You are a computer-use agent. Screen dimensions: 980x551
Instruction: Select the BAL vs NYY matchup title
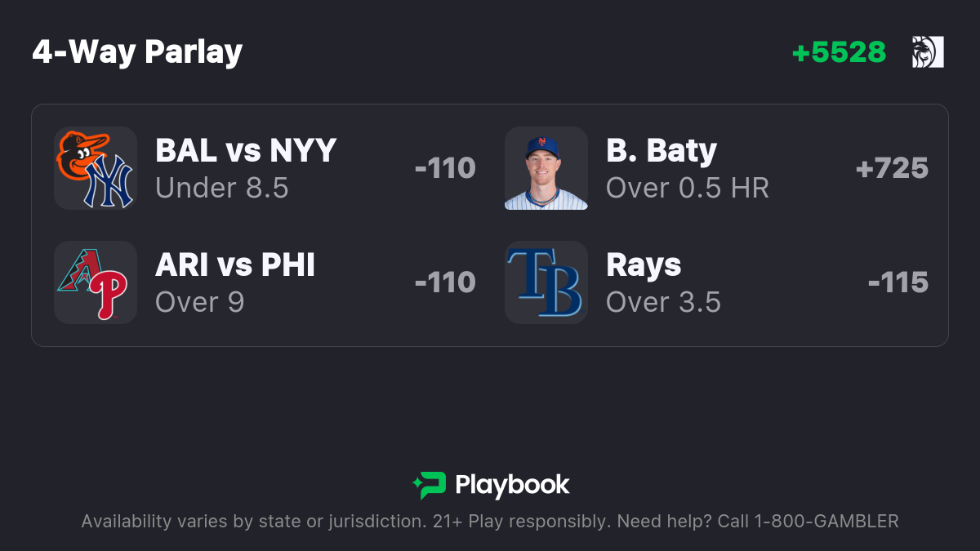pyautogui.click(x=246, y=150)
